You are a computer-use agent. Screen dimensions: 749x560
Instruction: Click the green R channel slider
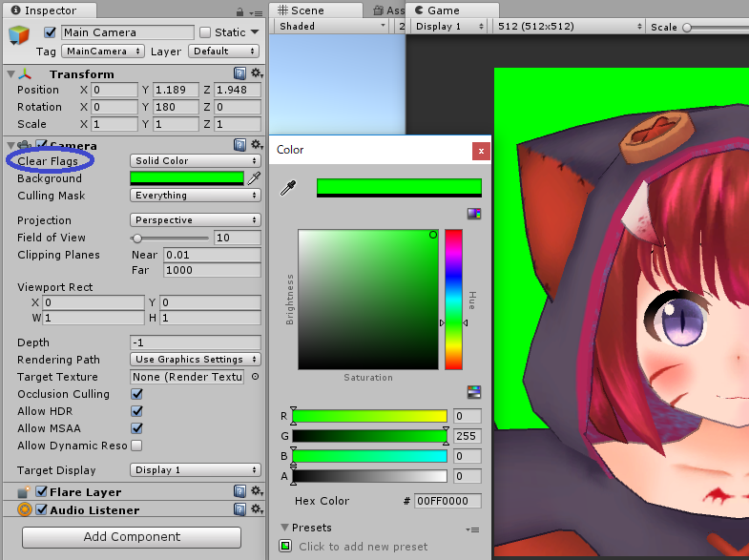pyautogui.click(x=369, y=416)
